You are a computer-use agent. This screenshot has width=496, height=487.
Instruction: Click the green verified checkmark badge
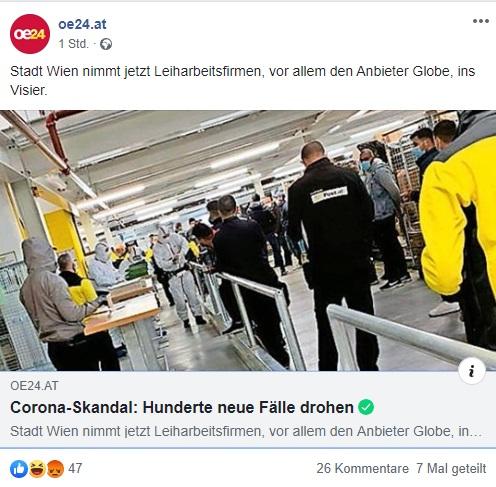(366, 407)
